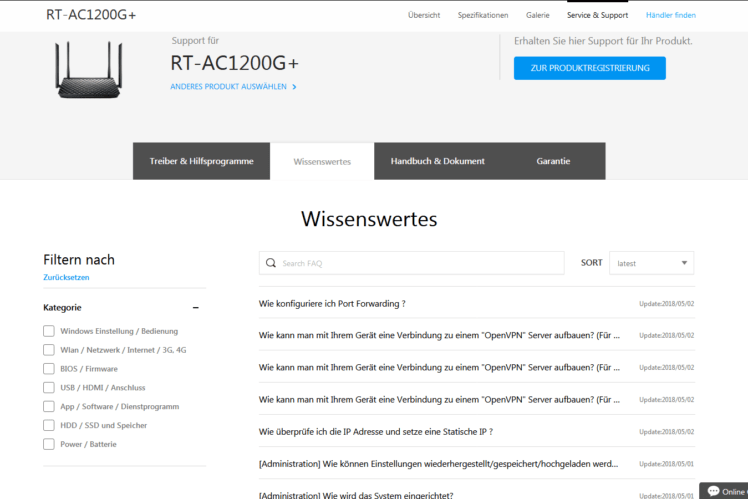Open FAQ on checking IP Adresse
The image size is (748, 499).
click(x=375, y=432)
